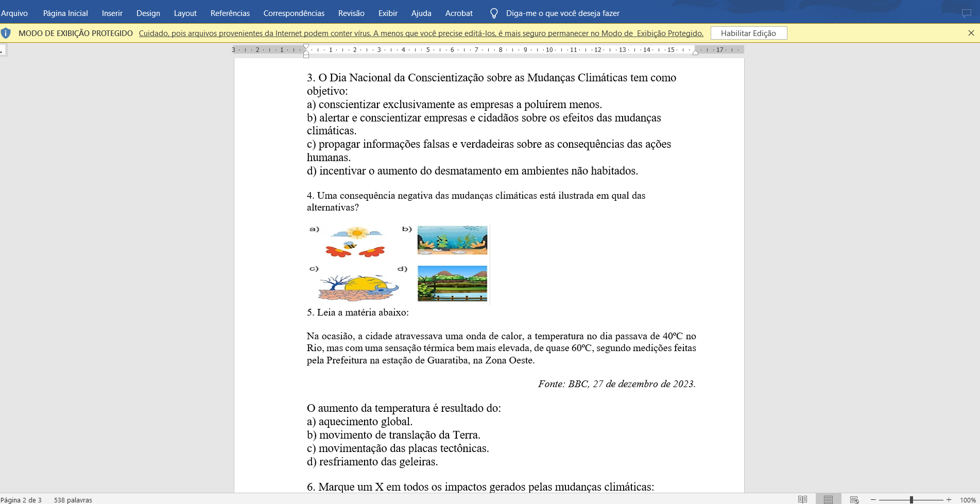Click the zoom slider handle
The image size is (980, 504).
911,500
